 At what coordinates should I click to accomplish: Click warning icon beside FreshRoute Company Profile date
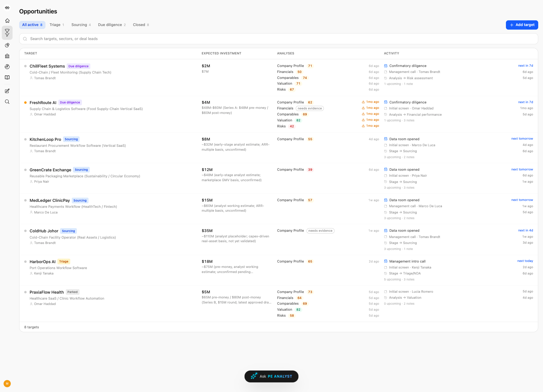[x=363, y=102]
